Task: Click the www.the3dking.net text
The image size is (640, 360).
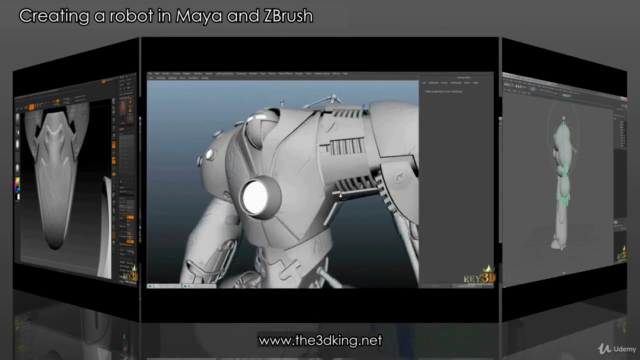Action: 320,340
